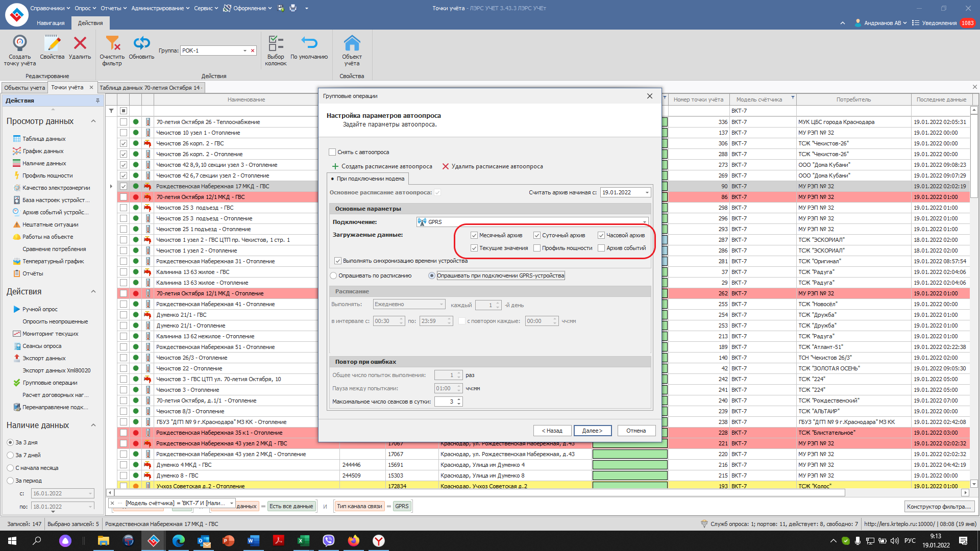Screen dimensions: 980x551
Task: Open Оформление menu
Action: click(x=248, y=8)
